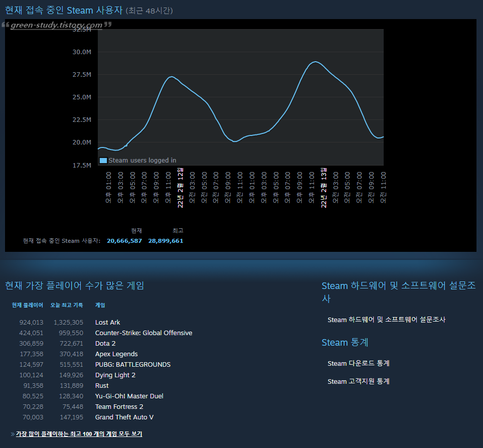
Task: Click the 17.5M y-axis label
Action: (x=82, y=166)
